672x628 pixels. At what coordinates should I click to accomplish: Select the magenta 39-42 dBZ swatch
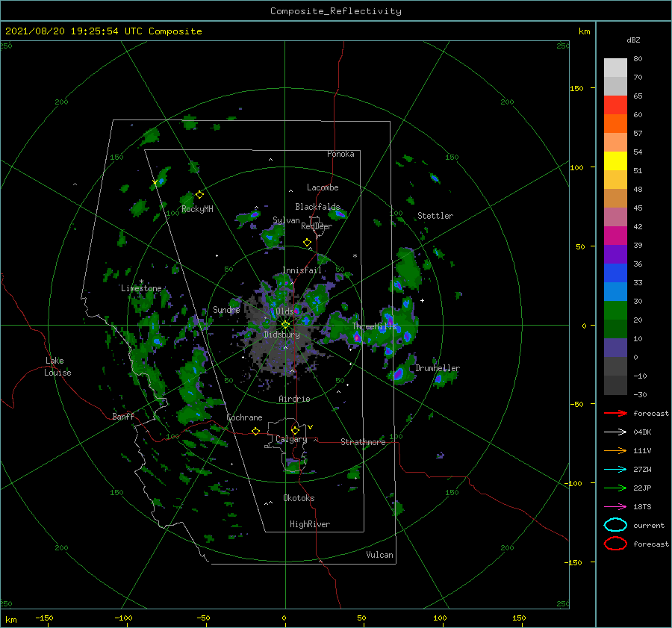(615, 236)
